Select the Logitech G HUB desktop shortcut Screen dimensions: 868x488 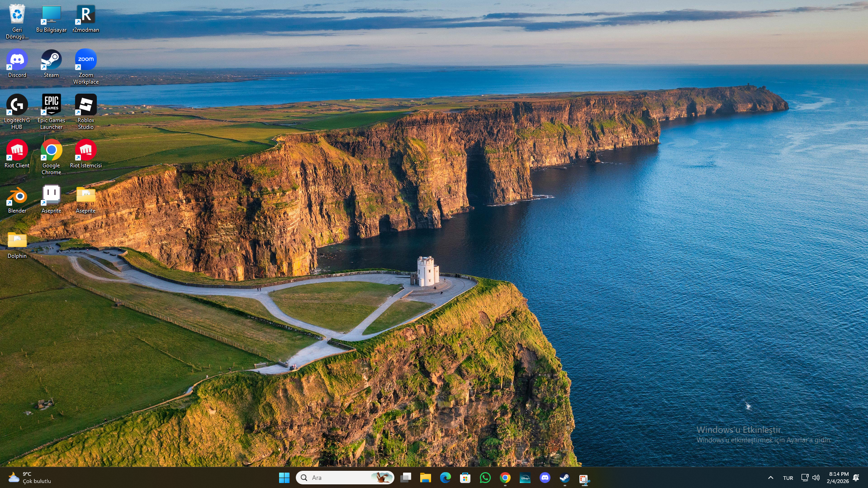pos(17,112)
